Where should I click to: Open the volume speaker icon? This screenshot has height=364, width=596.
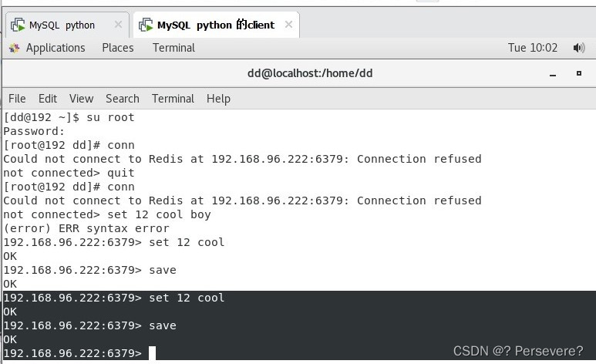coord(579,48)
